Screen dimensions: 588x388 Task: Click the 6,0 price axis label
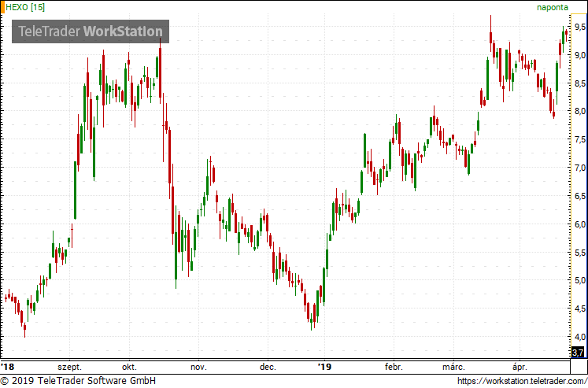click(x=580, y=224)
